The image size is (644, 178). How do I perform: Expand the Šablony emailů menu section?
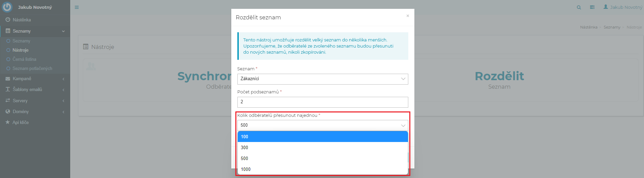click(x=27, y=89)
